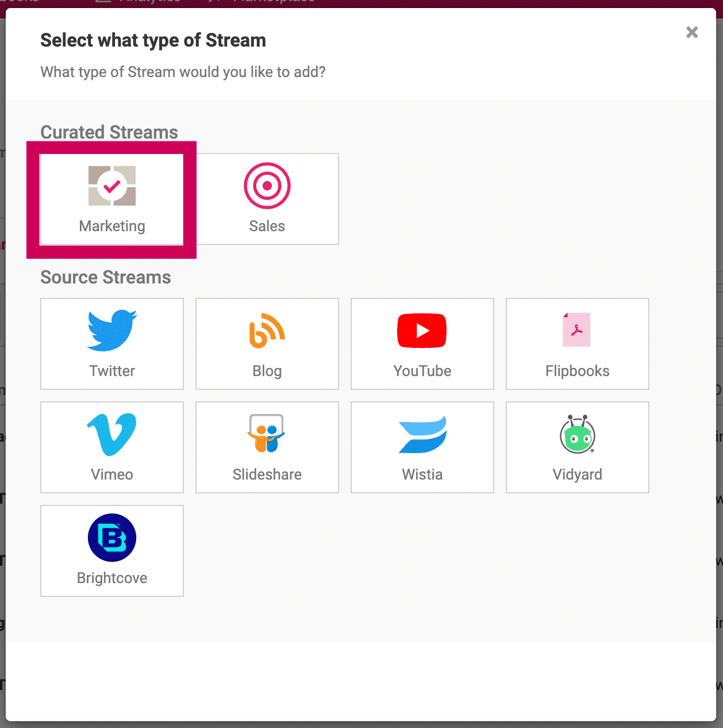Choose the Sales target icon
Image resolution: width=723 pixels, height=728 pixels.
pyautogui.click(x=267, y=186)
